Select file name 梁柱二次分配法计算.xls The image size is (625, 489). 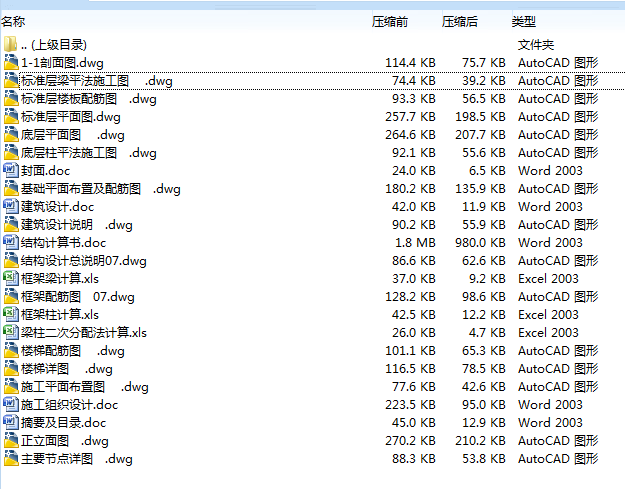(x=84, y=333)
